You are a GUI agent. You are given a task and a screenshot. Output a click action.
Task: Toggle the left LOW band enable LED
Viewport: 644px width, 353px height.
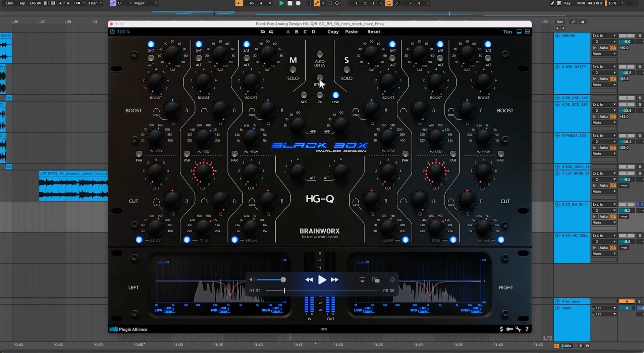[x=139, y=240]
